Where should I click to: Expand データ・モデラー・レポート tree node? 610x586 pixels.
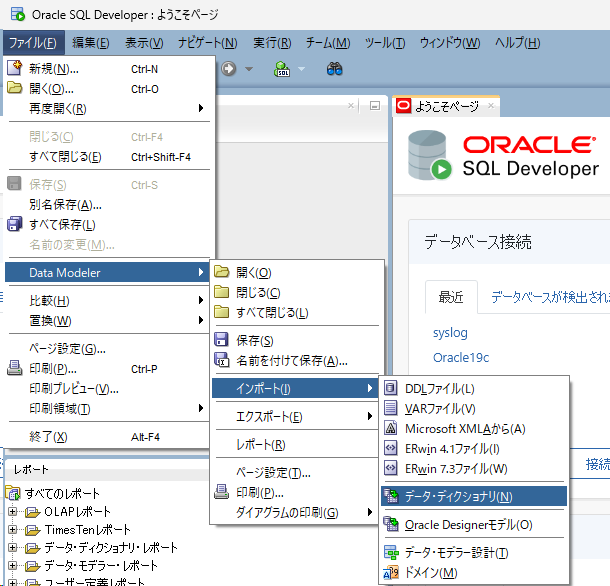click(12, 565)
